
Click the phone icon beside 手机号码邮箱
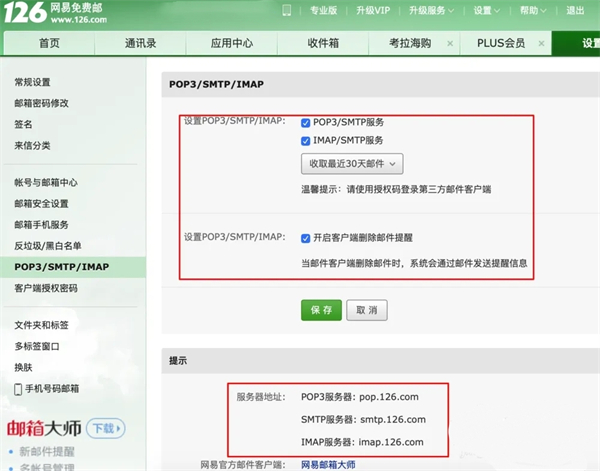(x=17, y=388)
